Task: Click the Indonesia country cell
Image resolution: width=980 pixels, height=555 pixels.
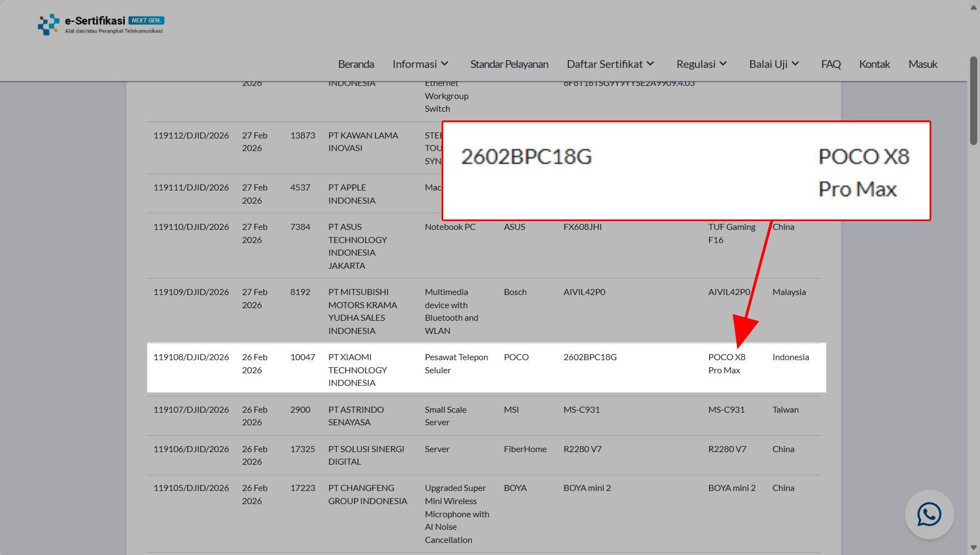Action: pyautogui.click(x=791, y=357)
